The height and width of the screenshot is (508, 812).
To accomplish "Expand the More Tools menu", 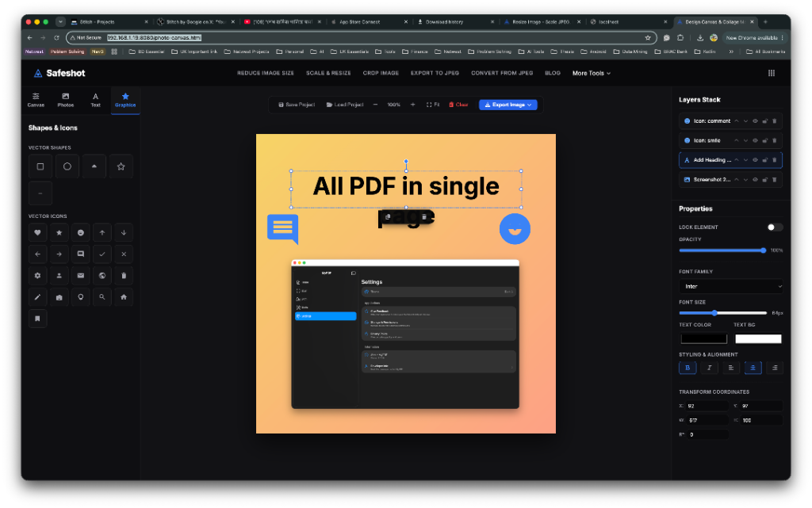I will (592, 74).
